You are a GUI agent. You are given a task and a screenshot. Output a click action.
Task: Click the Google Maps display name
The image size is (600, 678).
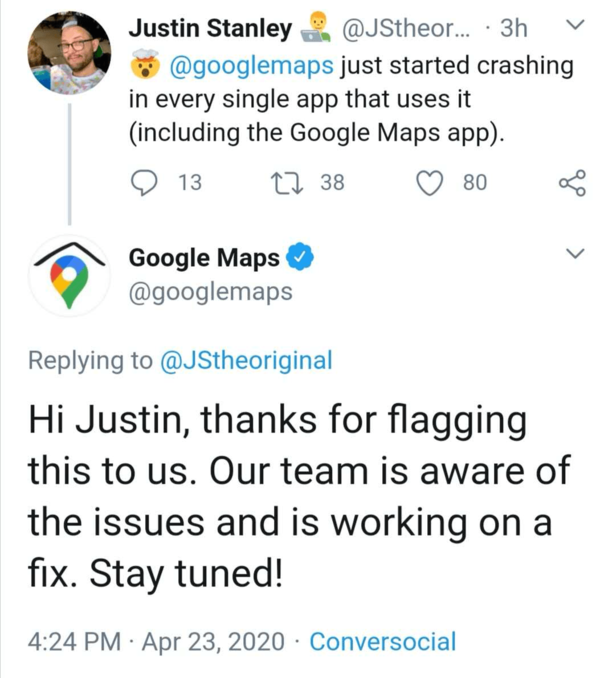(204, 258)
